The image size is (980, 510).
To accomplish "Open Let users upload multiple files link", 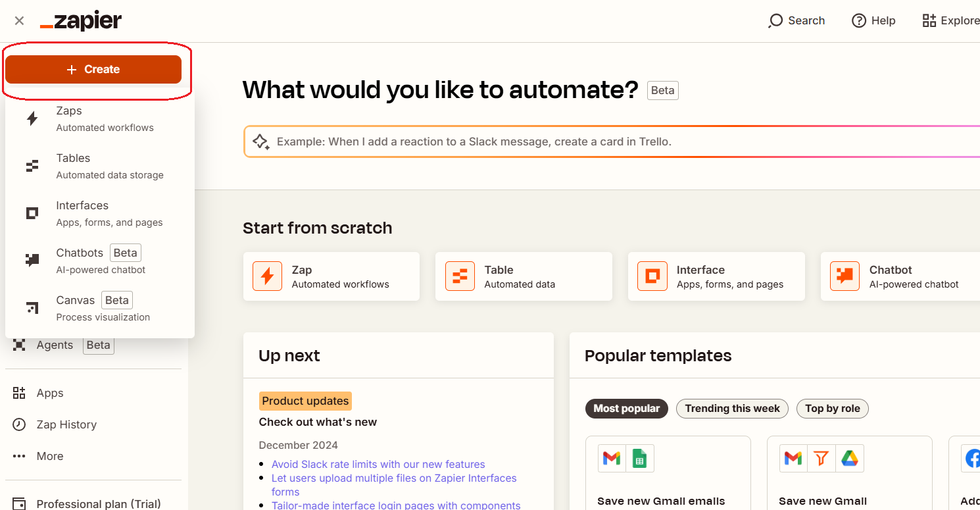I will [394, 484].
